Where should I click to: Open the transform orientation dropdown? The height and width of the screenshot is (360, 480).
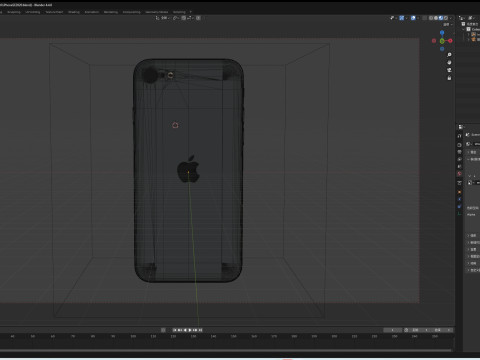point(163,18)
